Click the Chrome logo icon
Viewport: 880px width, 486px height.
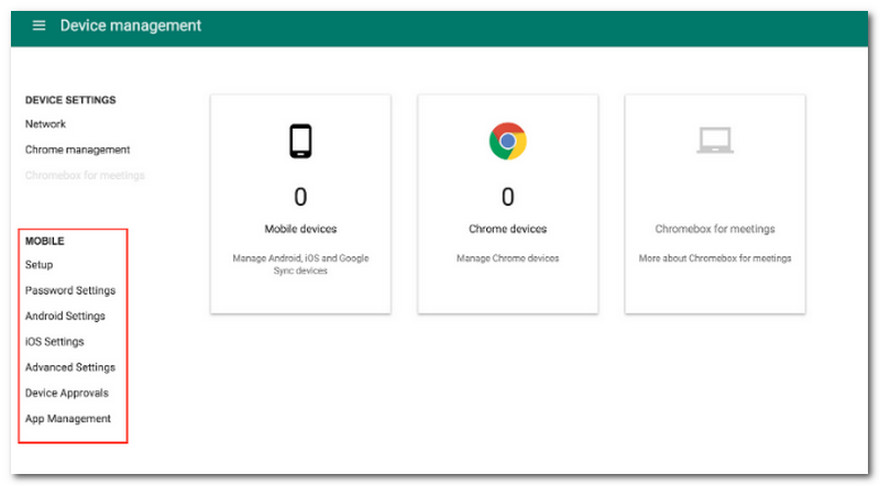click(507, 141)
